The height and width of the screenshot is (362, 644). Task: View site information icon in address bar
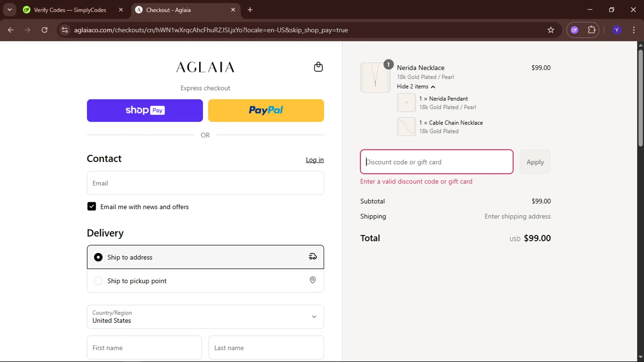click(x=65, y=30)
